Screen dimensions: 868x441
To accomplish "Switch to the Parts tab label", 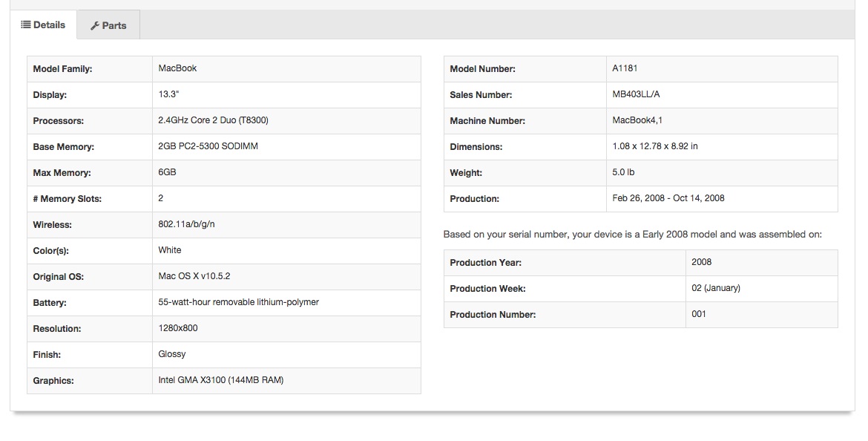I will click(114, 25).
